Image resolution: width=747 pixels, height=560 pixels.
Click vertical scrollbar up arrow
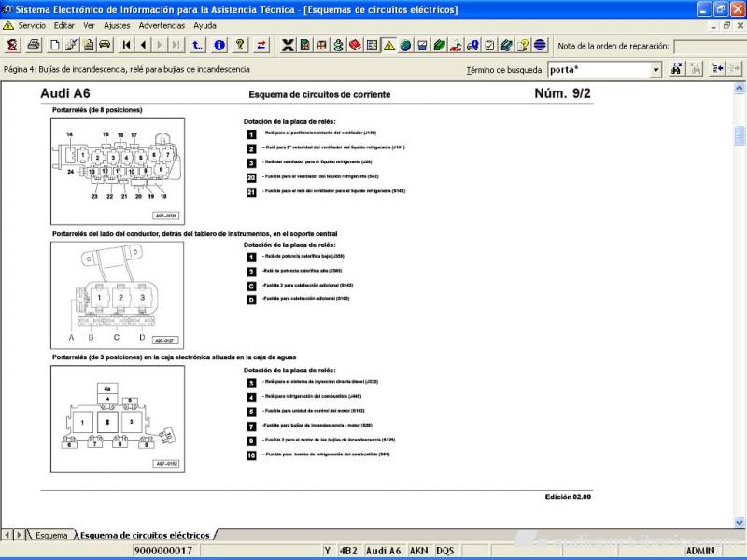pyautogui.click(x=740, y=88)
